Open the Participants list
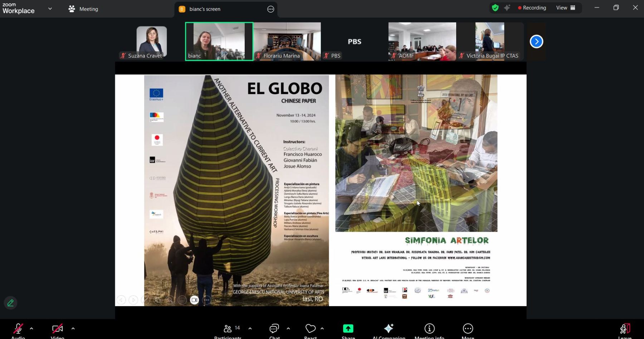 point(228,329)
